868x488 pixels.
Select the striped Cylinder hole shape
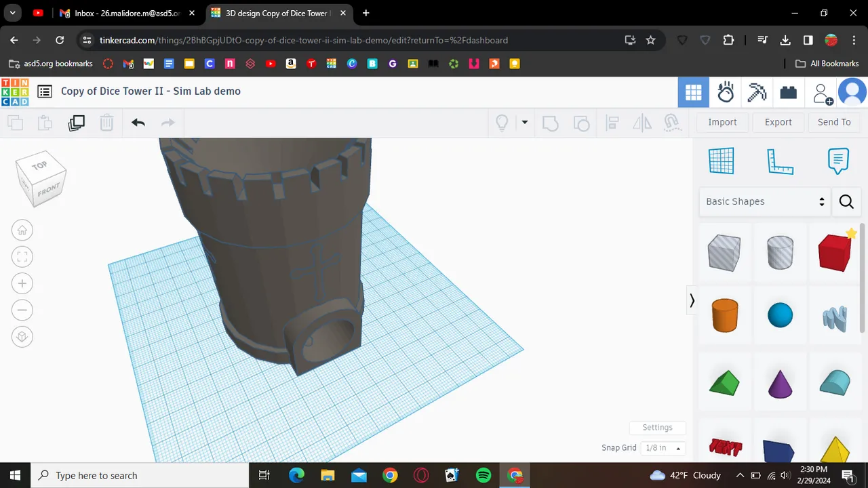click(780, 253)
